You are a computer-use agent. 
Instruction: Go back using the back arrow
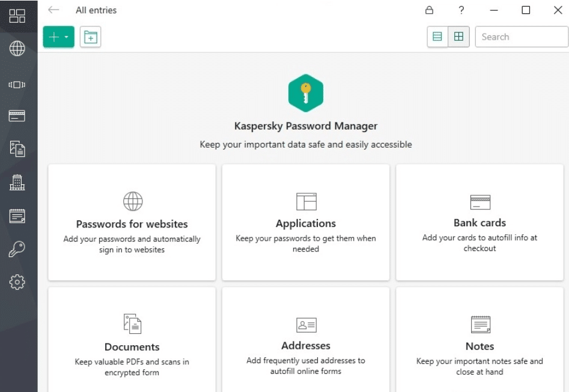pyautogui.click(x=53, y=10)
